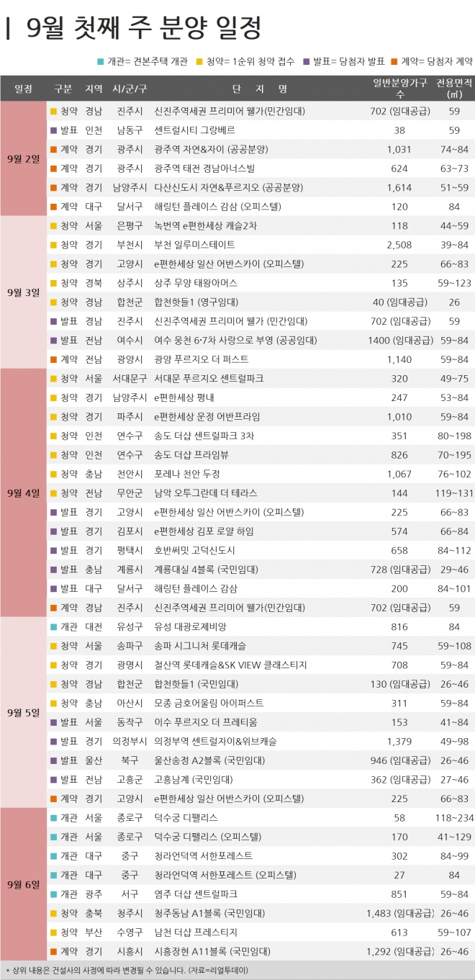Click 부천 일루미스테이트 entry
Screen dimensions: 475x980
pos(196,245)
